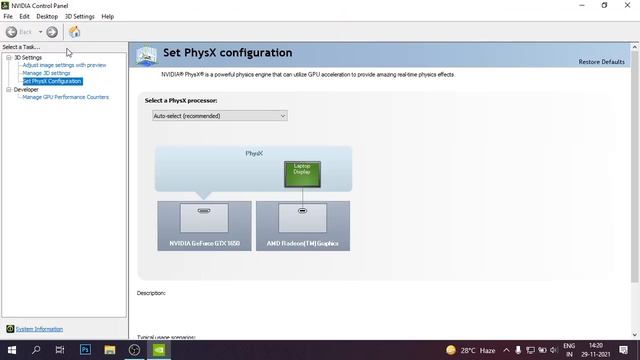This screenshot has height=360, width=640.
Task: Click the ENG IN language indicator
Action: tap(569, 350)
